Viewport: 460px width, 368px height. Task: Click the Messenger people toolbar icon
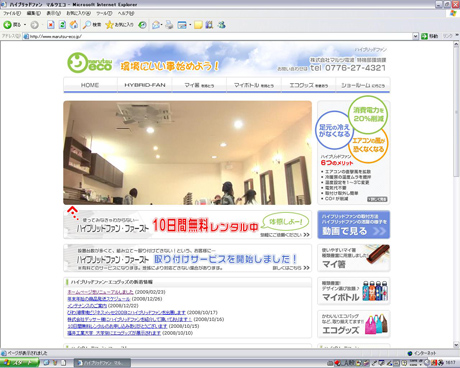click(221, 25)
